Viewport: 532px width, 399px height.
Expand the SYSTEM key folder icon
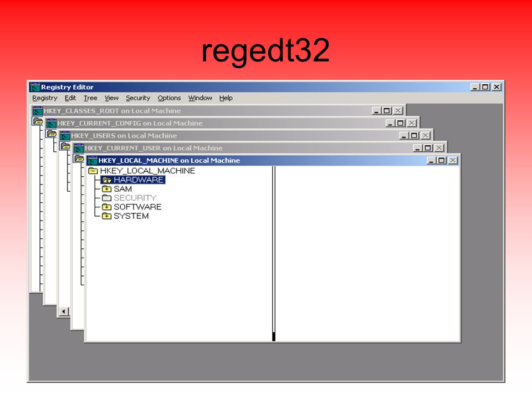coord(106,216)
